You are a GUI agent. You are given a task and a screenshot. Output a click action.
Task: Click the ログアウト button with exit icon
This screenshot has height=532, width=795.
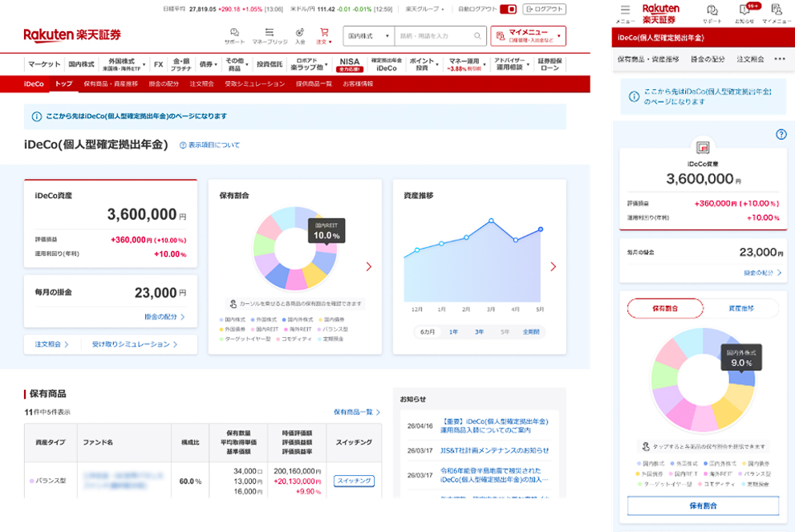[x=545, y=9]
